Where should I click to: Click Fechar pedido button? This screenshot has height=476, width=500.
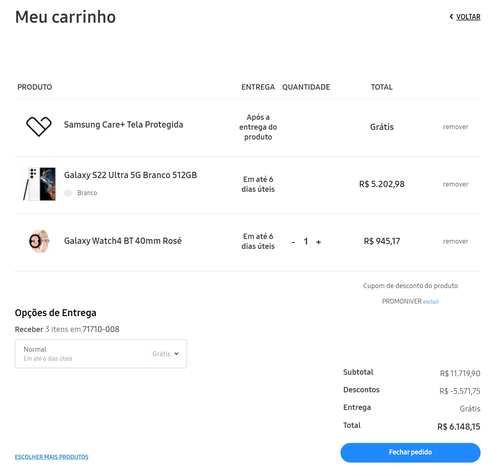(x=410, y=452)
